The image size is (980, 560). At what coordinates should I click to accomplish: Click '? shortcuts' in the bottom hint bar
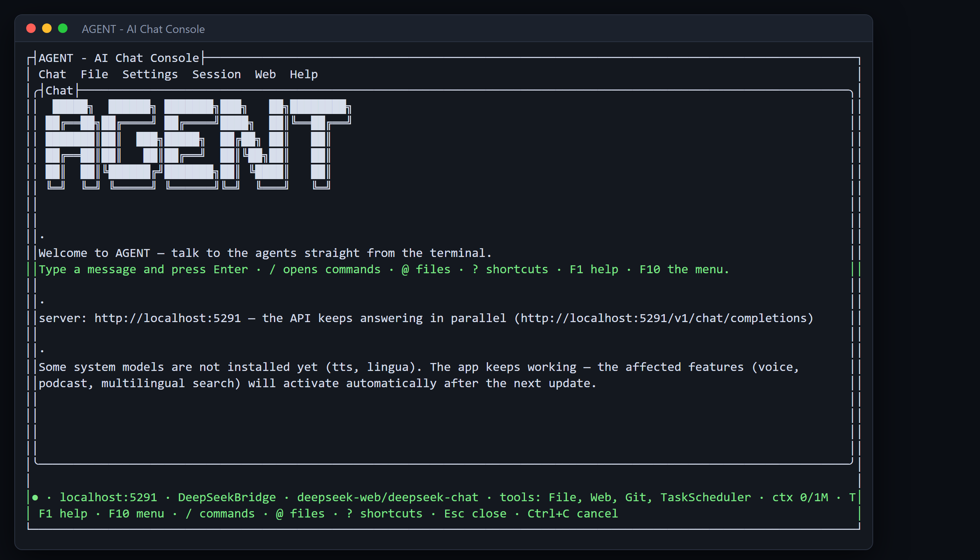tap(384, 514)
